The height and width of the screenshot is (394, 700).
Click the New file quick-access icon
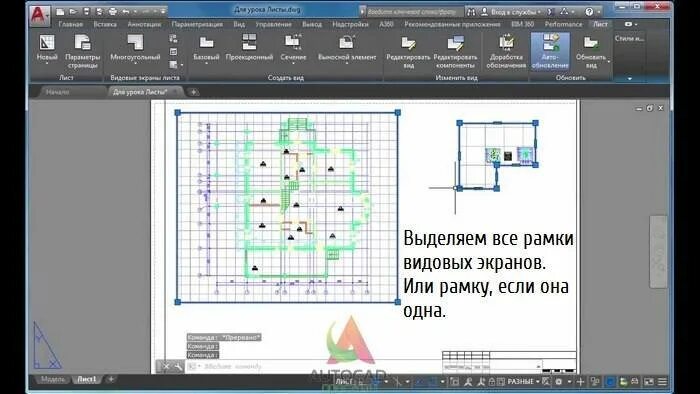tap(60, 11)
